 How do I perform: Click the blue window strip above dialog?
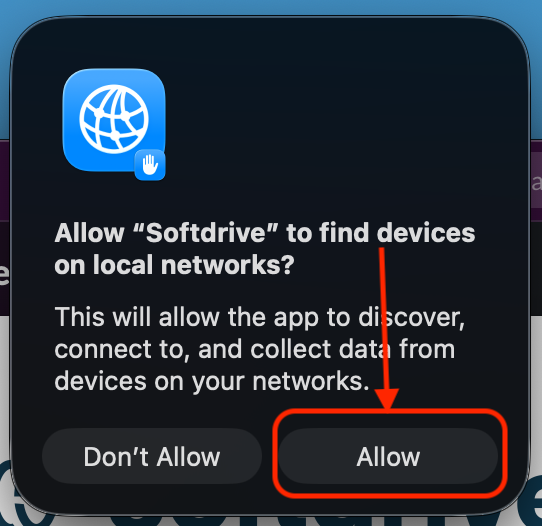pos(271,7)
